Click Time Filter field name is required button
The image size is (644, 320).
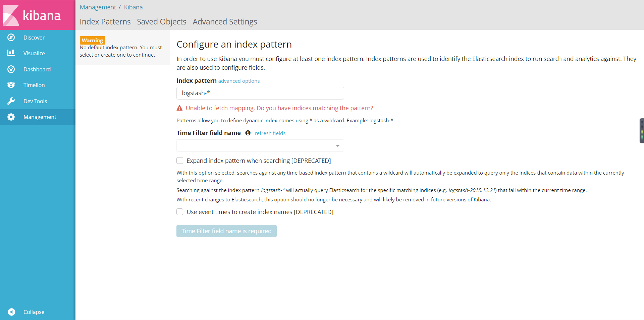pos(226,231)
